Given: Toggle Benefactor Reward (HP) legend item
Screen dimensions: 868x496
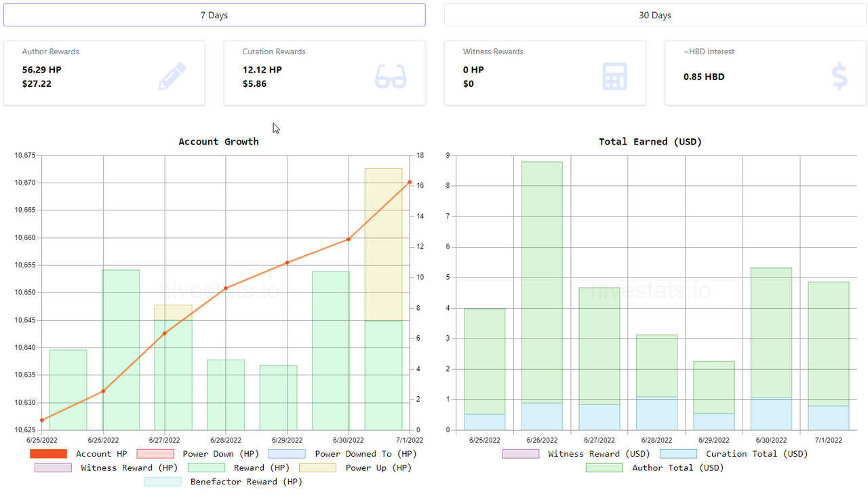Looking at the screenshot, I should (224, 482).
